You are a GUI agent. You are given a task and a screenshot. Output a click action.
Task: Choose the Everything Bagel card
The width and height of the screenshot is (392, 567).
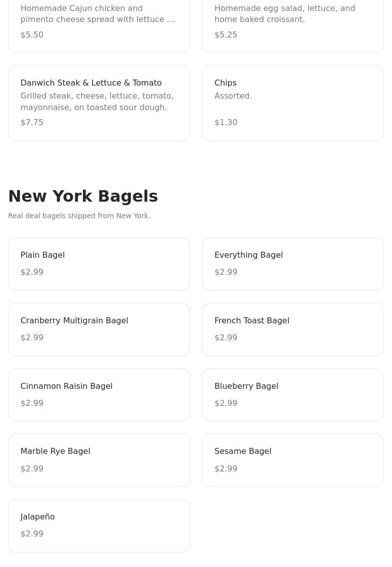tap(292, 264)
